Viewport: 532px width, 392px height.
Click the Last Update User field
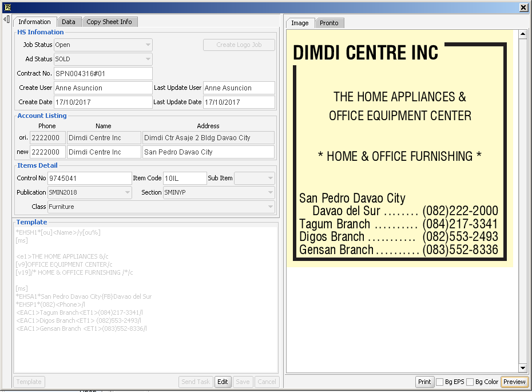tap(239, 88)
